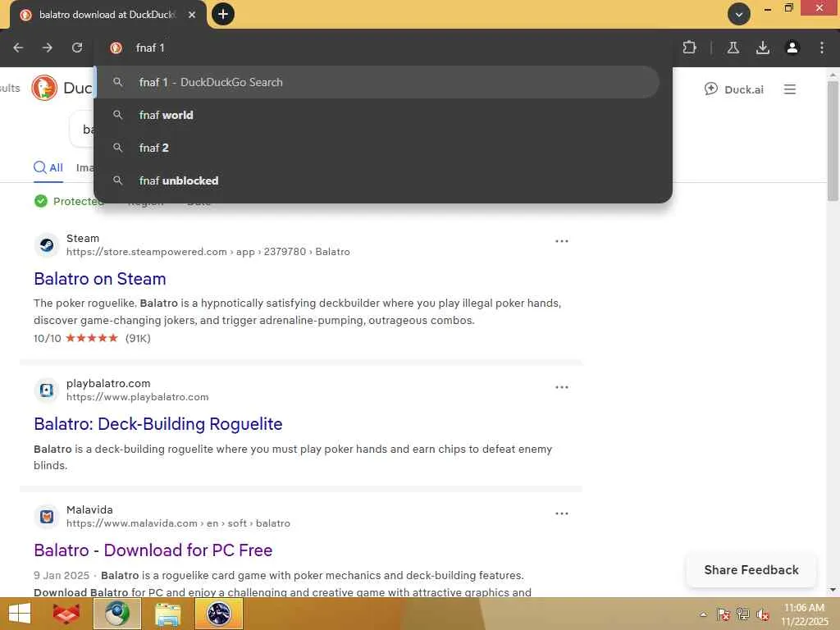
Task: Click the Malavida favicon
Action: [x=47, y=517]
